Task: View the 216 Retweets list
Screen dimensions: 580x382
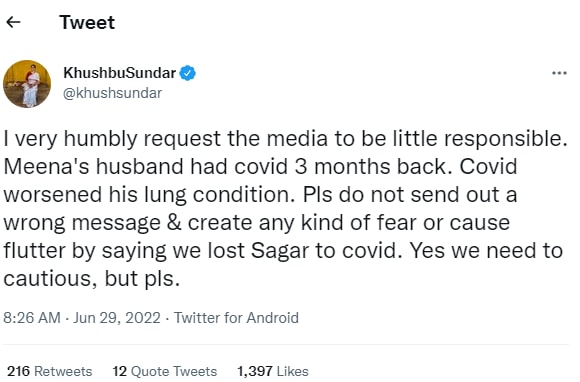Action: pos(50,371)
